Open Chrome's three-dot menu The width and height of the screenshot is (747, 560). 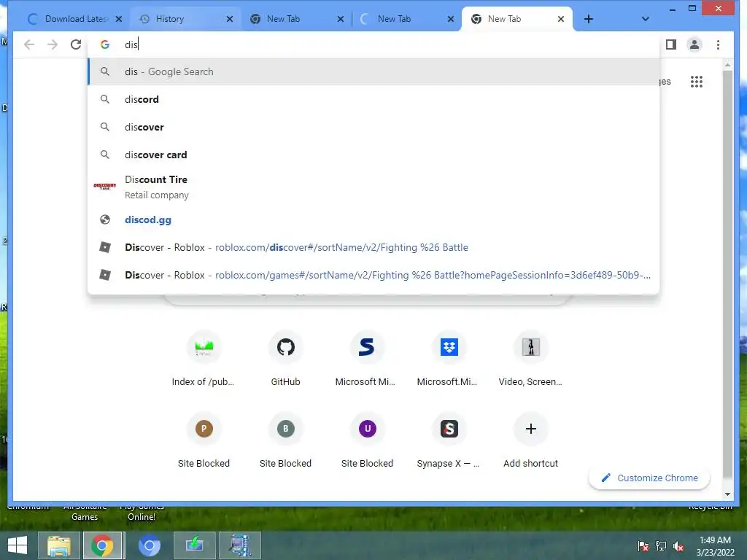pos(718,44)
